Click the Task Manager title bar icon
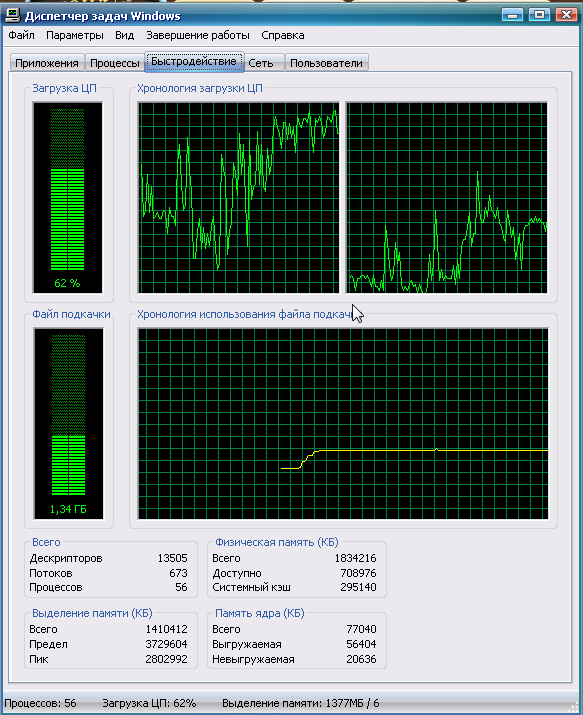The width and height of the screenshot is (583, 715). coord(13,16)
